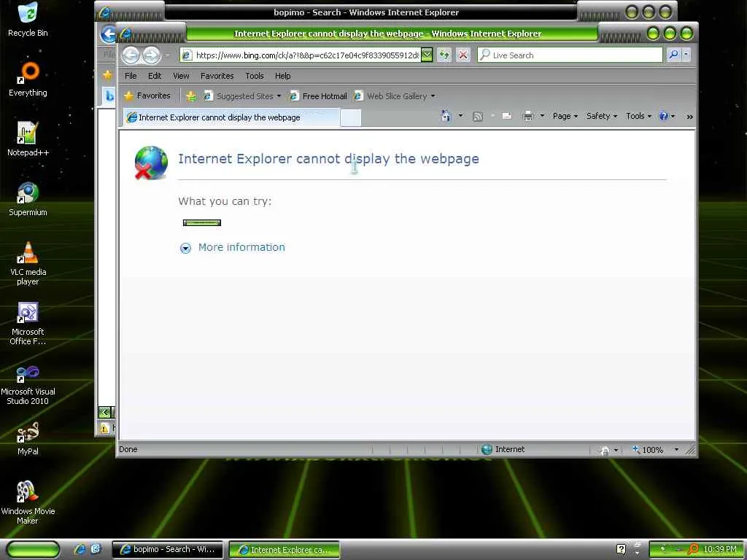Image resolution: width=747 pixels, height=560 pixels.
Task: Go forward with the Forward arrow button
Action: (x=151, y=55)
